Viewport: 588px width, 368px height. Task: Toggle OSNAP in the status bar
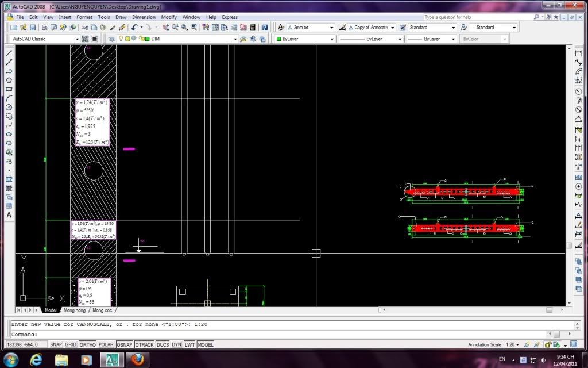(x=124, y=345)
